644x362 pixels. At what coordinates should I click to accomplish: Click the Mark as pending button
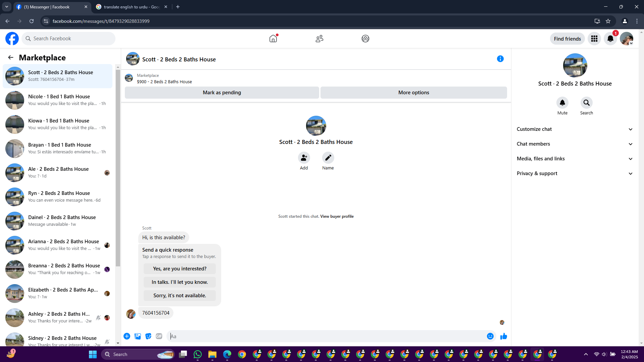222,93
